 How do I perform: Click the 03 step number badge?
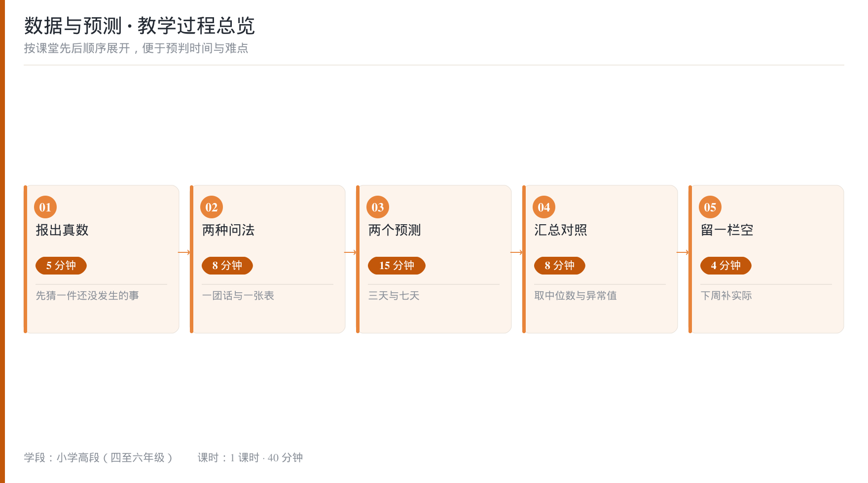[x=378, y=207]
